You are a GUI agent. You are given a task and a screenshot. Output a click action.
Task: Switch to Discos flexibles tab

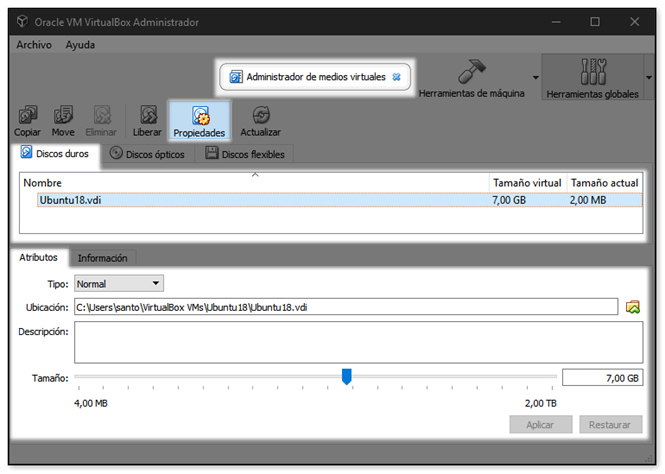point(245,154)
